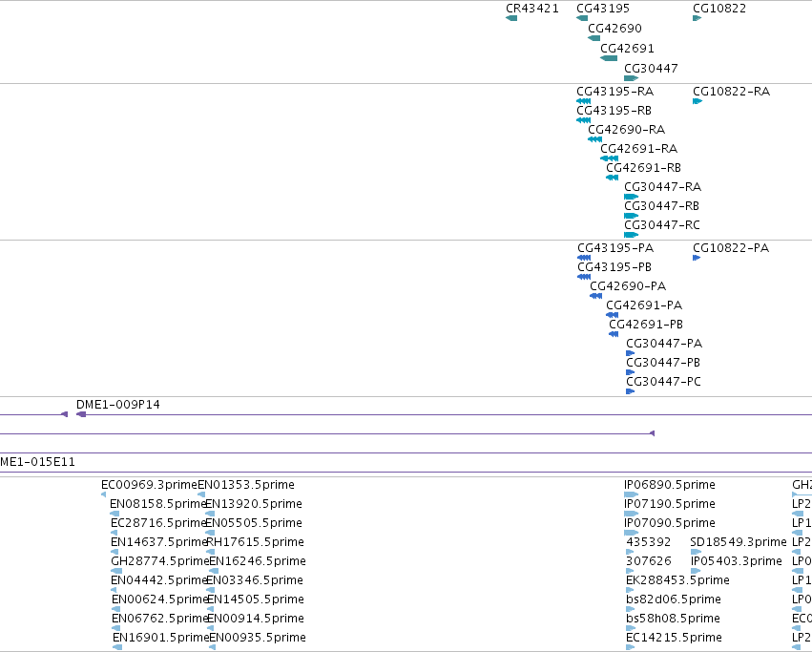Click the EN13920.5prime label
The width and height of the screenshot is (812, 652).
(254, 504)
